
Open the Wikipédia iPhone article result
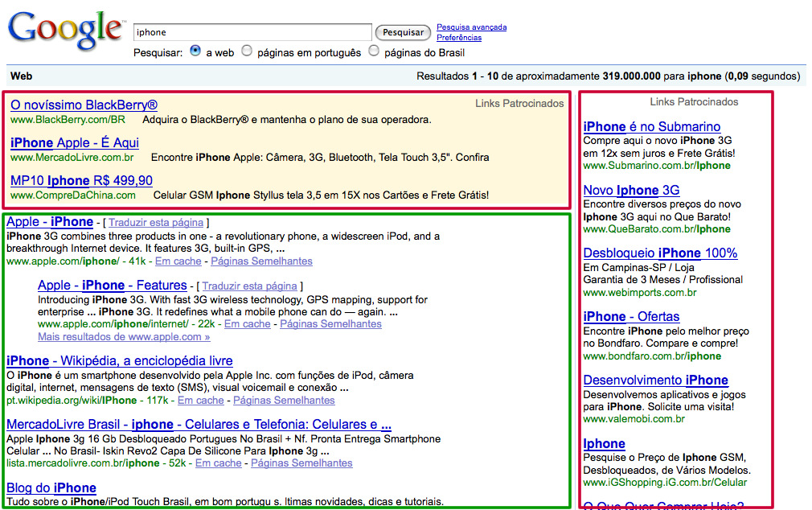point(119,361)
